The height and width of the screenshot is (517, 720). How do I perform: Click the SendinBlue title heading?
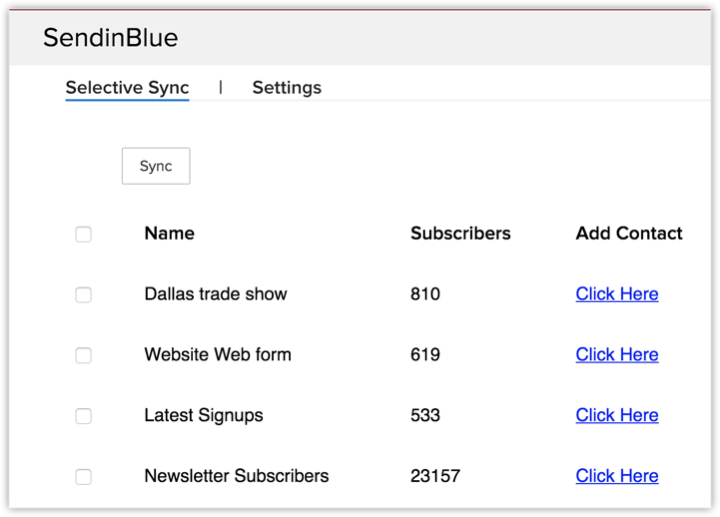click(110, 38)
